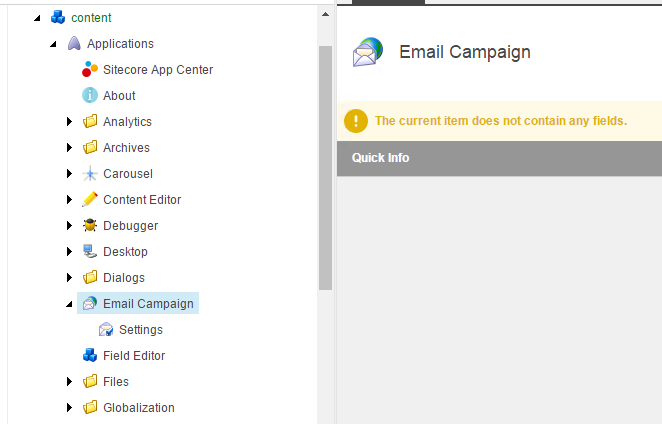Collapse the Quick Info section header
662x424 pixels.
[499, 158]
